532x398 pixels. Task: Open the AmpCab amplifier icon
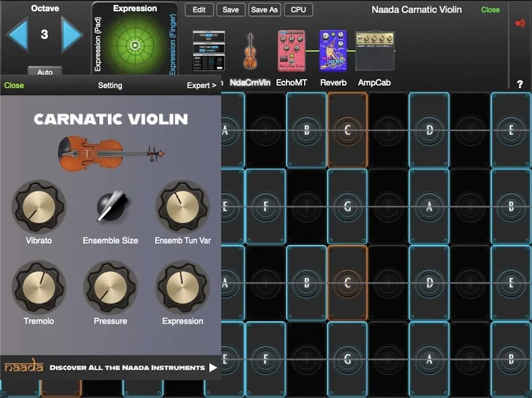pyautogui.click(x=375, y=51)
